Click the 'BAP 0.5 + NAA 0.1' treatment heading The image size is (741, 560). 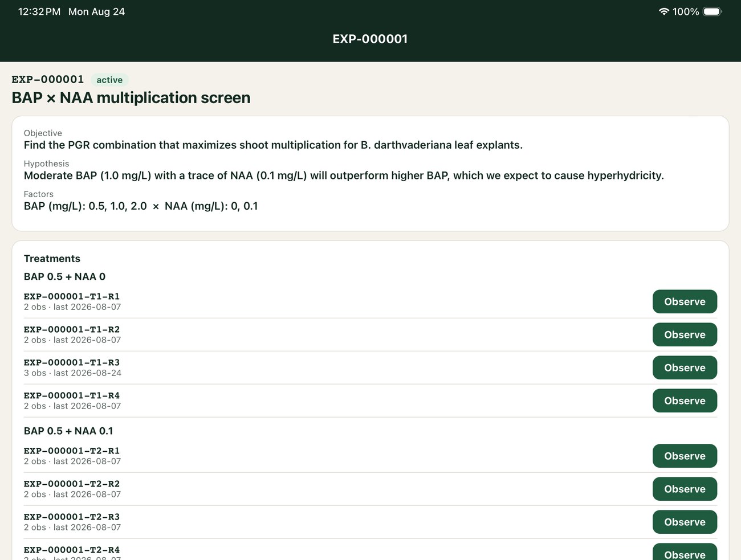tap(68, 431)
